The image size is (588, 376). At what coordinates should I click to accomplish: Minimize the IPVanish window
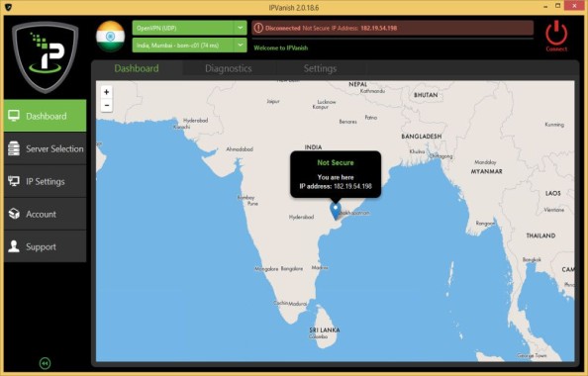[546, 6]
